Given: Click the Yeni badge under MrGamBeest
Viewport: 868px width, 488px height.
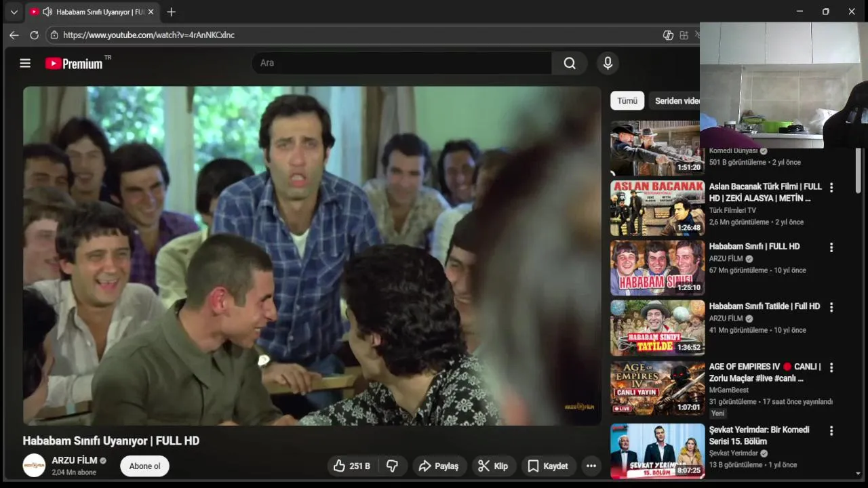Looking at the screenshot, I should (718, 413).
